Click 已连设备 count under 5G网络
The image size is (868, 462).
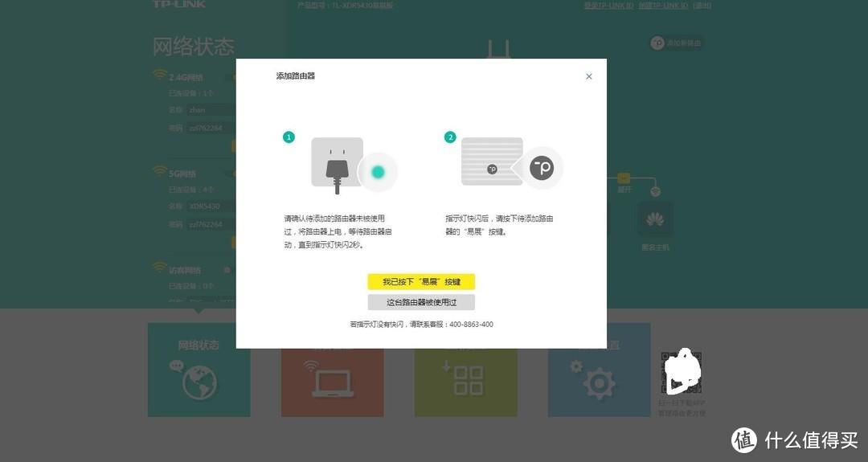pos(191,190)
